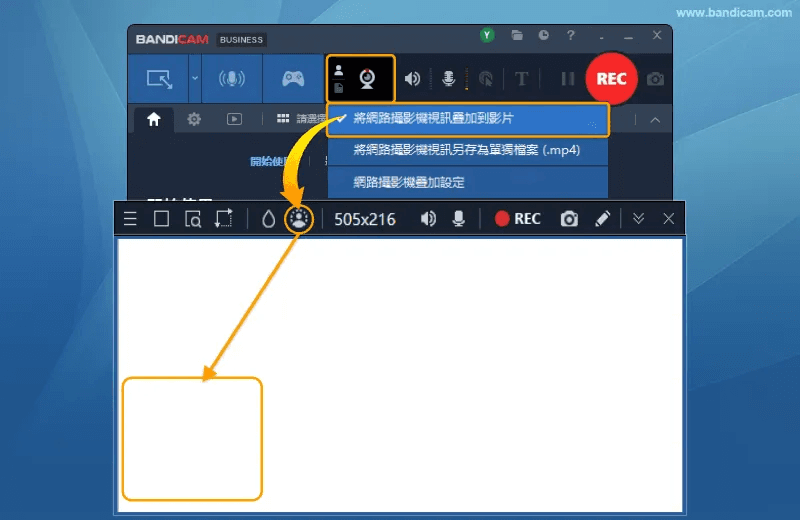This screenshot has height=520, width=800.
Task: Select the HDMI device recording mode
Action: [232, 79]
